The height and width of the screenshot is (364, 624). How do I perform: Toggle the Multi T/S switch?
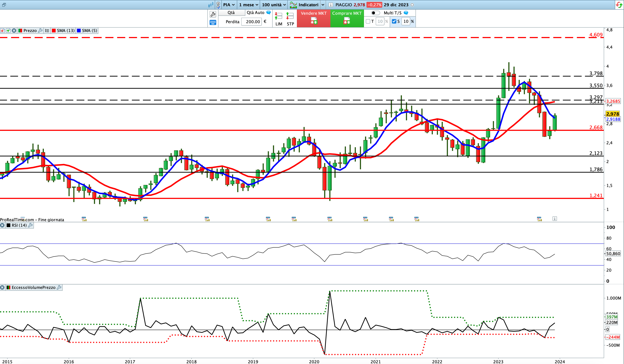pyautogui.click(x=375, y=13)
